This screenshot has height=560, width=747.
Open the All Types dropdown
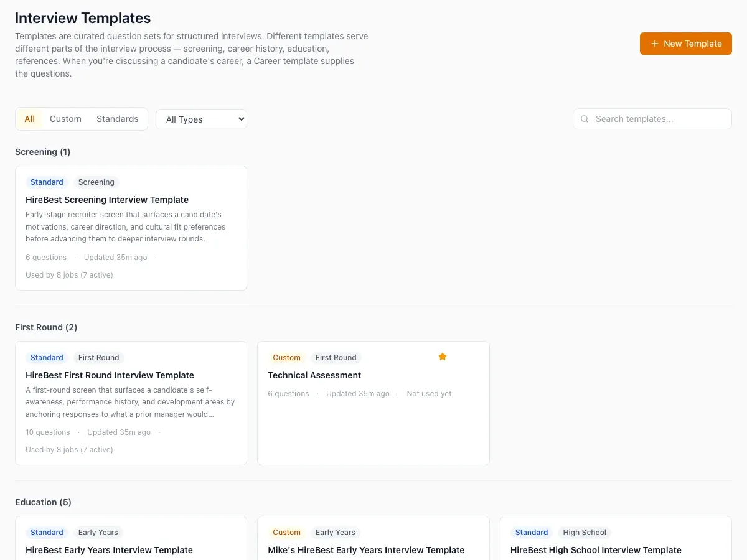click(201, 119)
